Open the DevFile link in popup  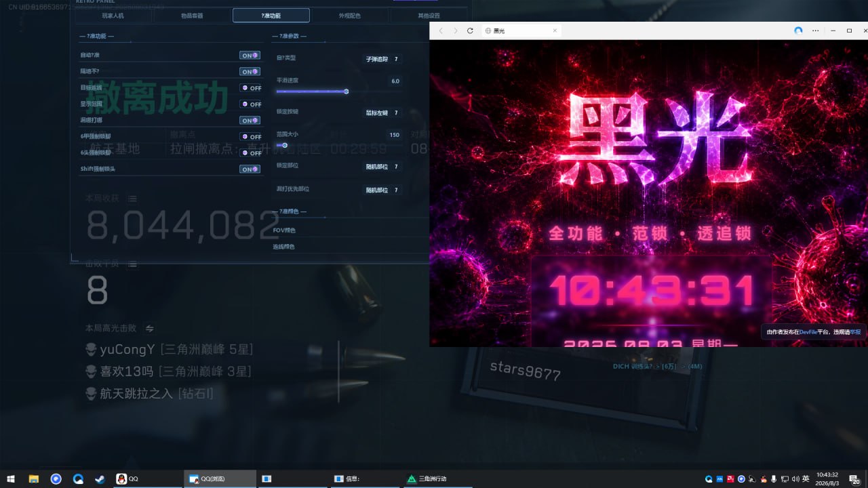[x=808, y=332]
